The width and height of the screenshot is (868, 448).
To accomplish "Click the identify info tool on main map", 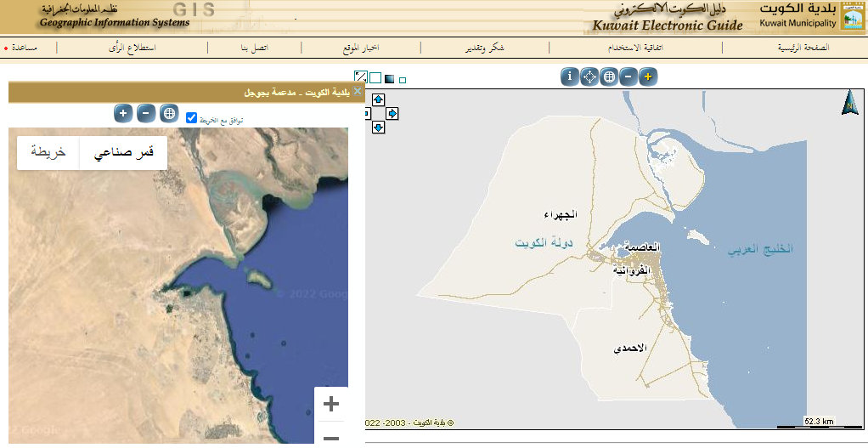I will coord(570,77).
